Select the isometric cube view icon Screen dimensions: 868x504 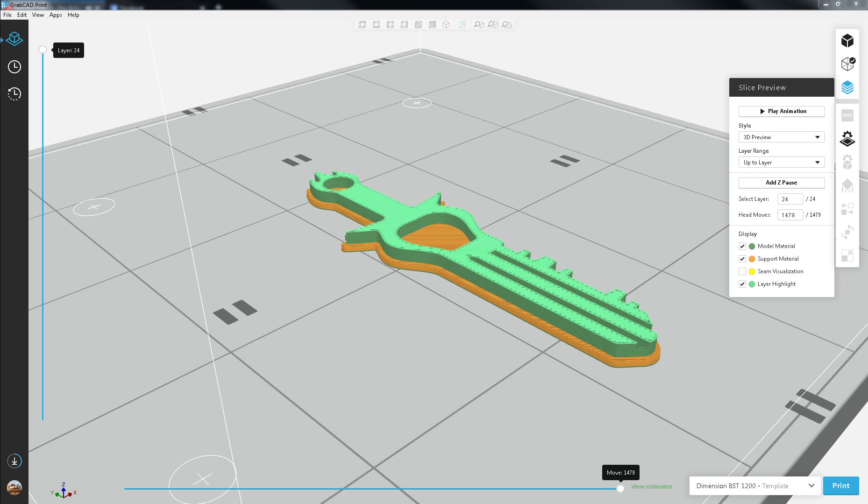[446, 25]
